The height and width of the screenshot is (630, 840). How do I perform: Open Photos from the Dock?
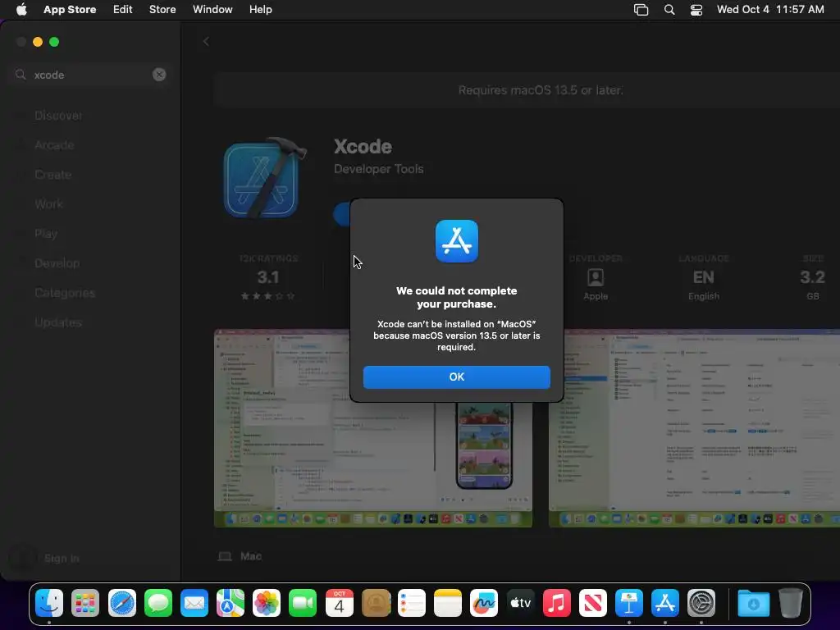tap(267, 603)
